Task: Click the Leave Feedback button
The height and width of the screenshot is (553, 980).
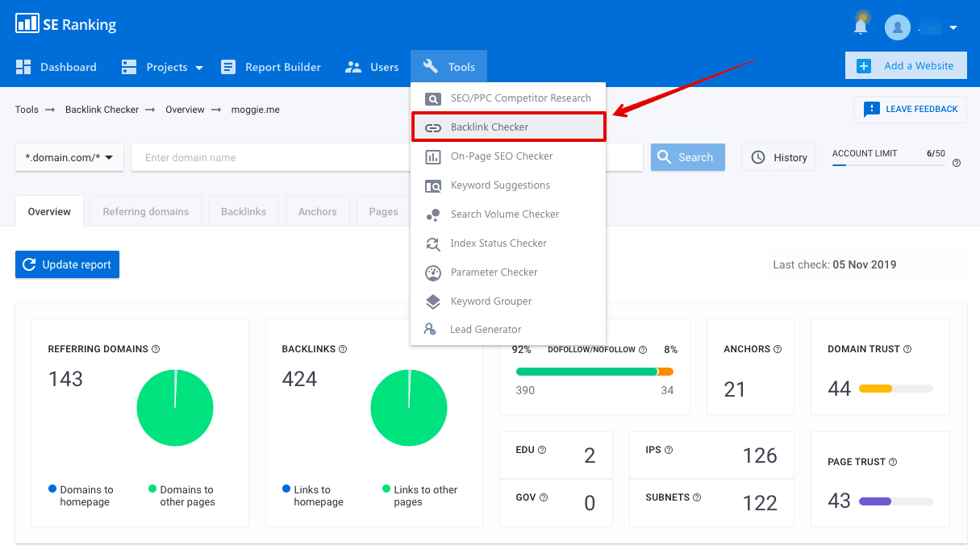Action: pyautogui.click(x=910, y=109)
